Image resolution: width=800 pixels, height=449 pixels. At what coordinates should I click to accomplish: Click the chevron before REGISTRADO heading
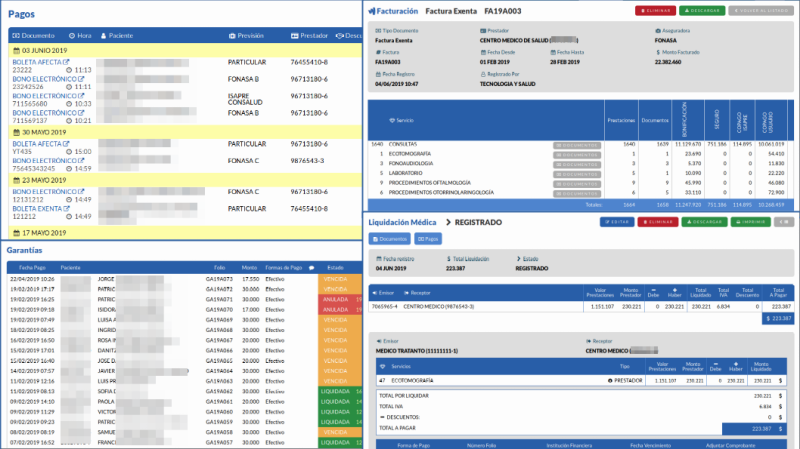click(x=448, y=222)
